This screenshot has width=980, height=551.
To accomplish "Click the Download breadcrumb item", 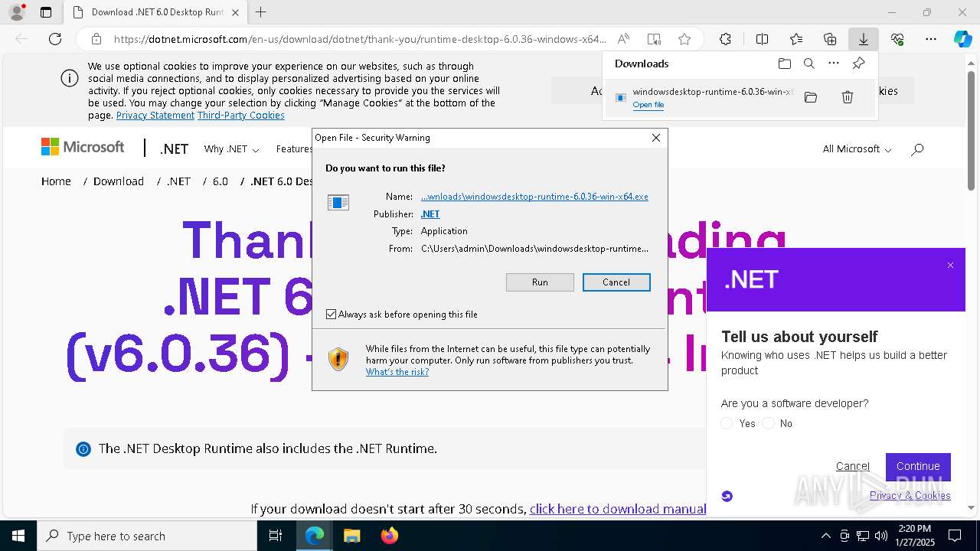I will tap(119, 181).
